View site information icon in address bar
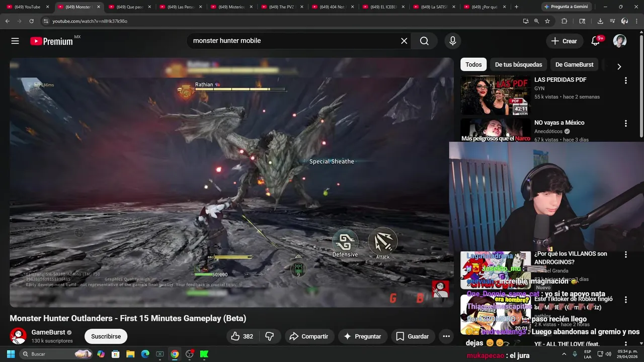The height and width of the screenshot is (362, 644). pos(46,21)
